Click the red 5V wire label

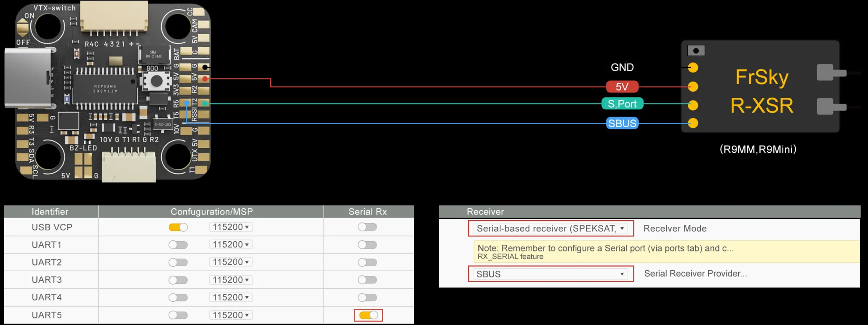click(622, 87)
